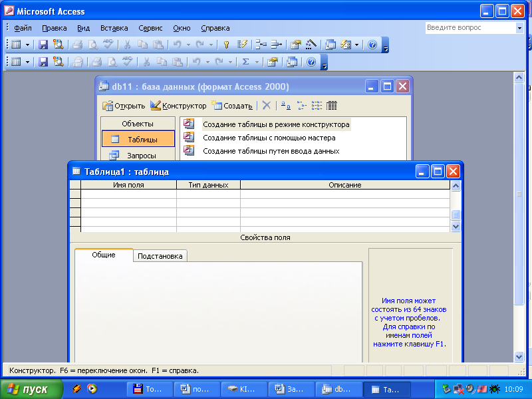Save using the lower toolbar floppy icon
532x399 pixels.
43,62
